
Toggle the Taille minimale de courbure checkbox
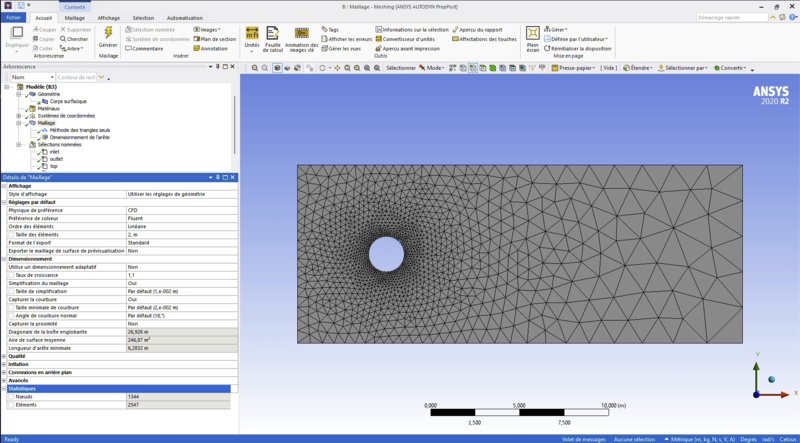click(11, 308)
